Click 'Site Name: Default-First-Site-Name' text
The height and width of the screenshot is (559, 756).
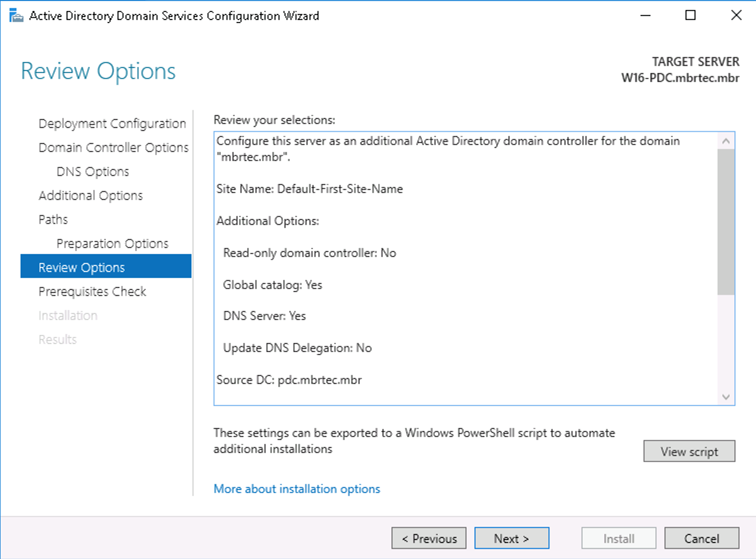tap(310, 189)
